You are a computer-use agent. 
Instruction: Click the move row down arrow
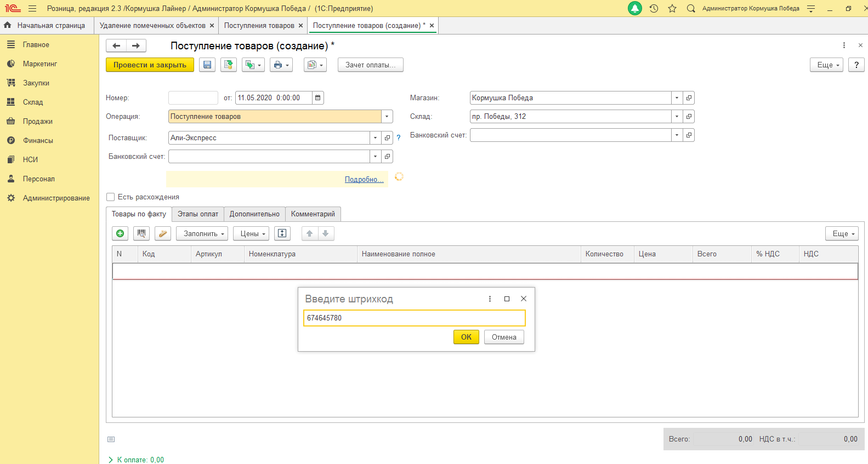(x=326, y=233)
